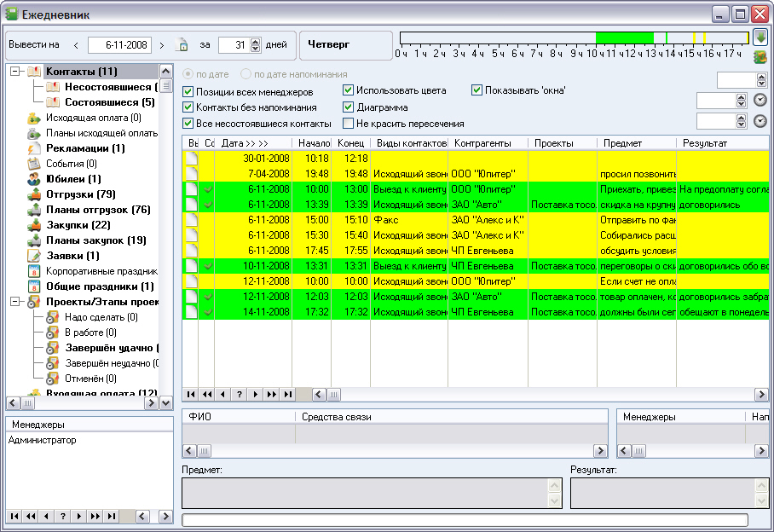Select the по дате radio button
This screenshot has width=774, height=532.
click(188, 74)
